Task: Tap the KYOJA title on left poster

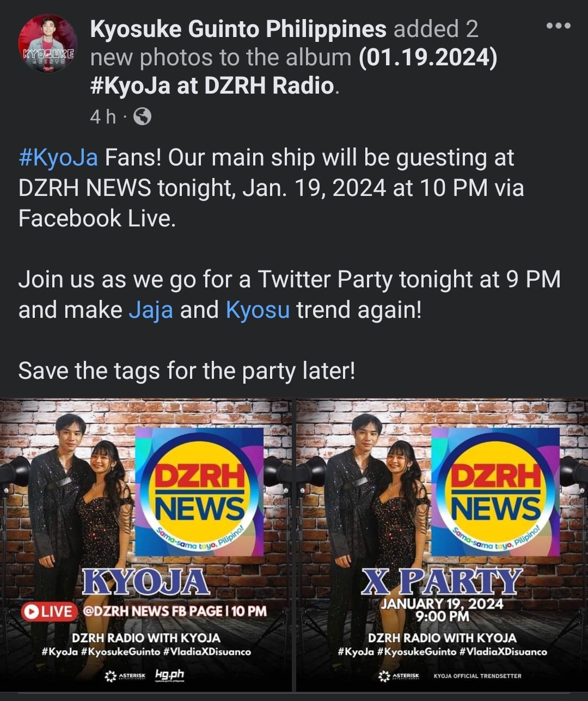Action: click(145, 582)
